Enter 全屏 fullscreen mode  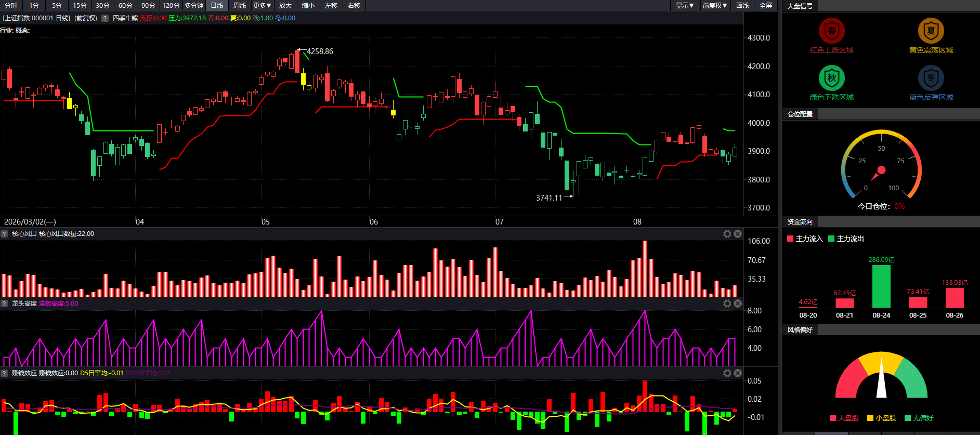coord(766,6)
